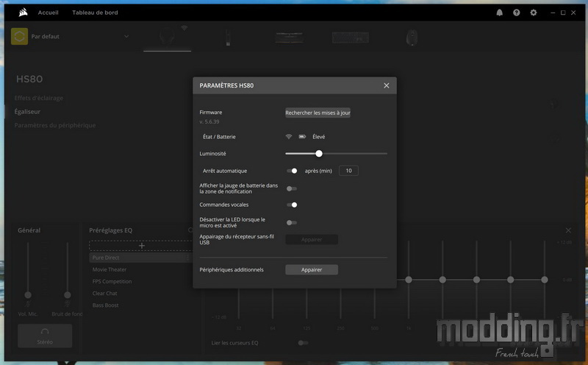Open the Tableau de bord tab
The width and height of the screenshot is (588, 365).
click(95, 13)
